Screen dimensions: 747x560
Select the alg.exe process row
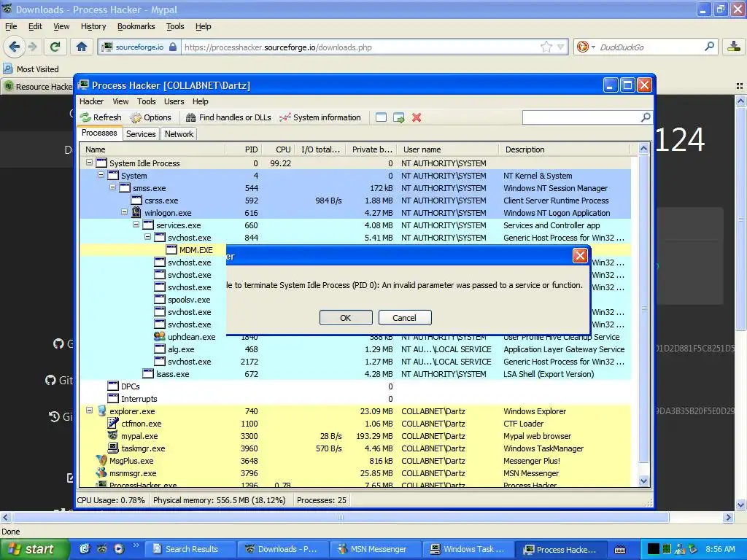(355, 349)
